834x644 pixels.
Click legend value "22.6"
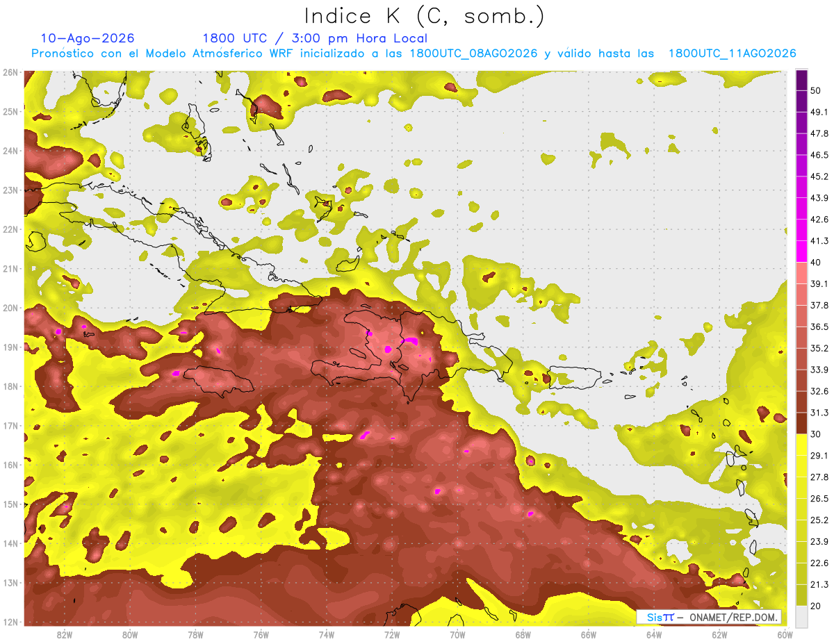(819, 563)
